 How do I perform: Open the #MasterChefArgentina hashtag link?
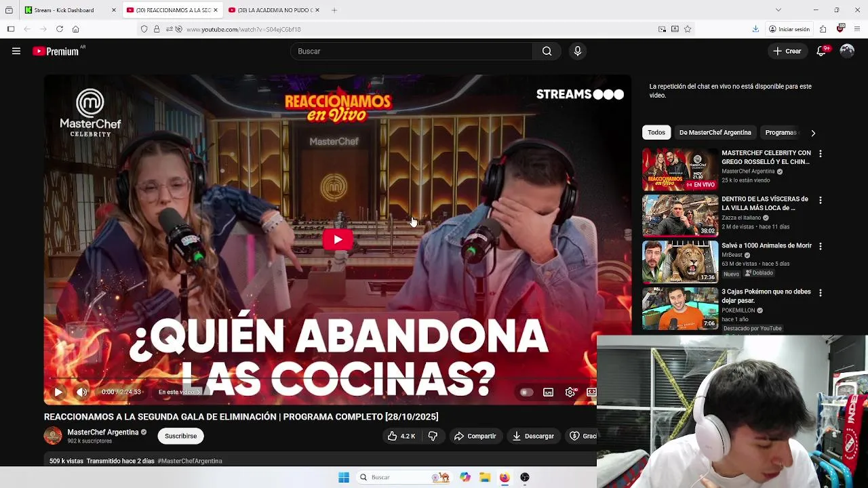(x=190, y=461)
